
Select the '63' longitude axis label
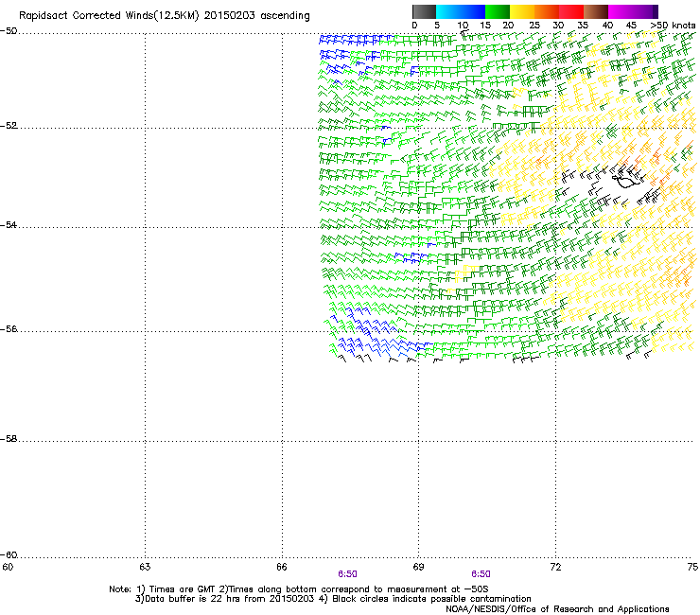pos(145,567)
